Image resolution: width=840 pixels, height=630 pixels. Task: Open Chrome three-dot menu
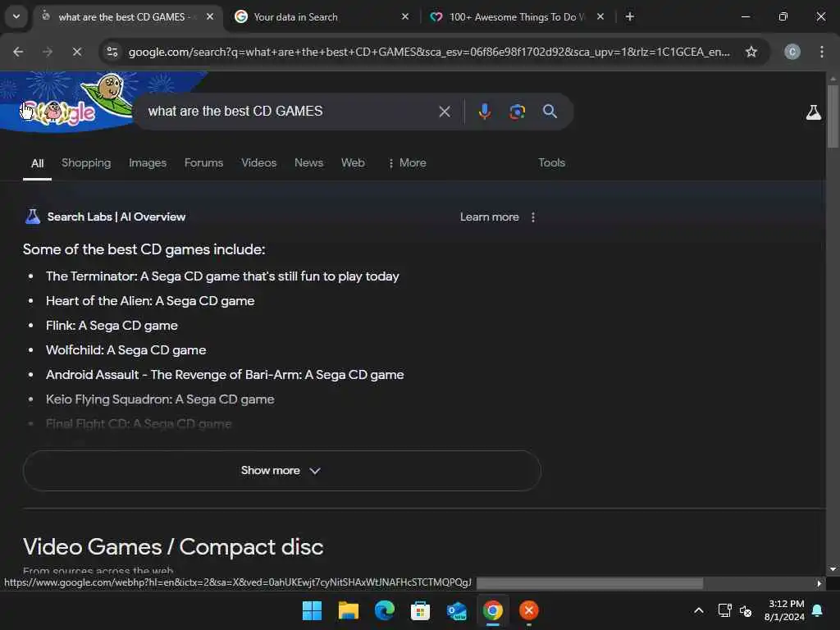coord(822,52)
